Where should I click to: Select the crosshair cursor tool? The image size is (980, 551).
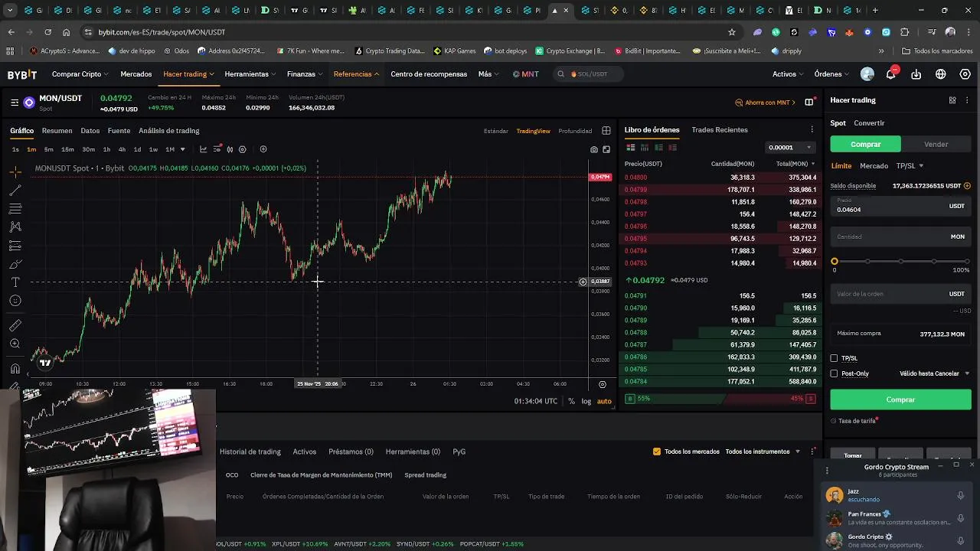click(x=15, y=171)
